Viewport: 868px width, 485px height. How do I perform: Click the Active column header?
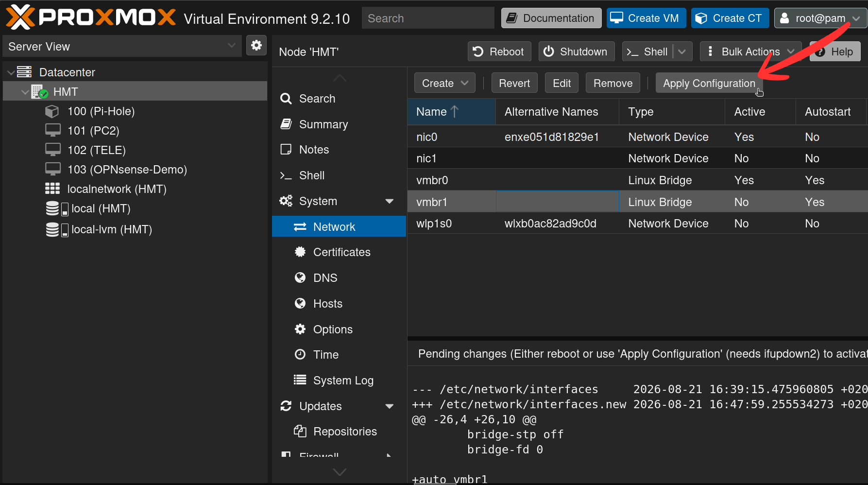pyautogui.click(x=760, y=112)
